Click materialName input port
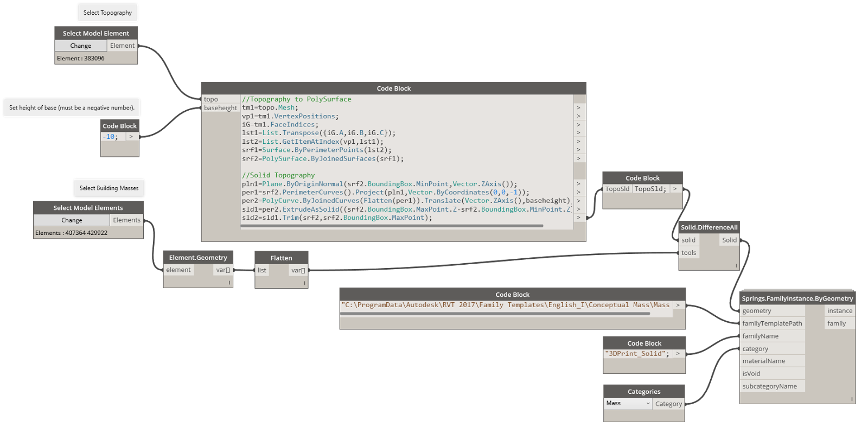Viewport: 868px width, 427px height. point(772,361)
